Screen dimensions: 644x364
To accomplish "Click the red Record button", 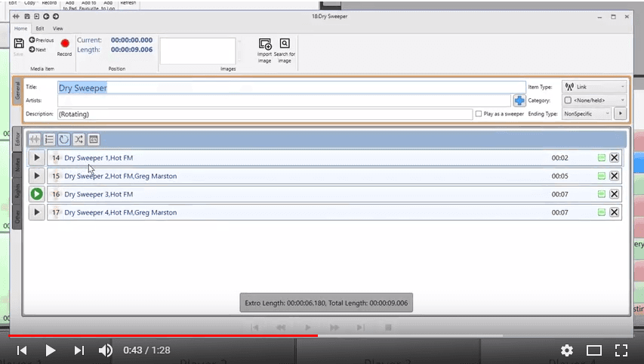I will [64, 44].
